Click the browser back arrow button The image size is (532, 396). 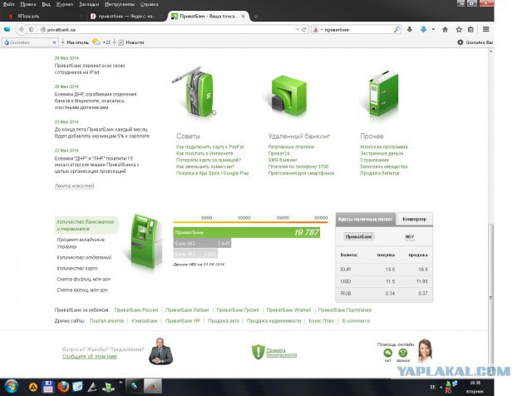(22, 30)
